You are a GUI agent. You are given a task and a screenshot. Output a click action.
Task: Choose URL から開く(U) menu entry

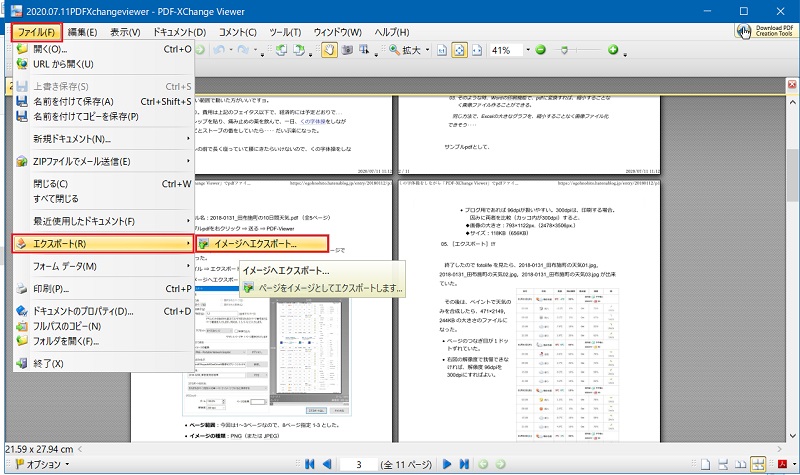pos(103,64)
